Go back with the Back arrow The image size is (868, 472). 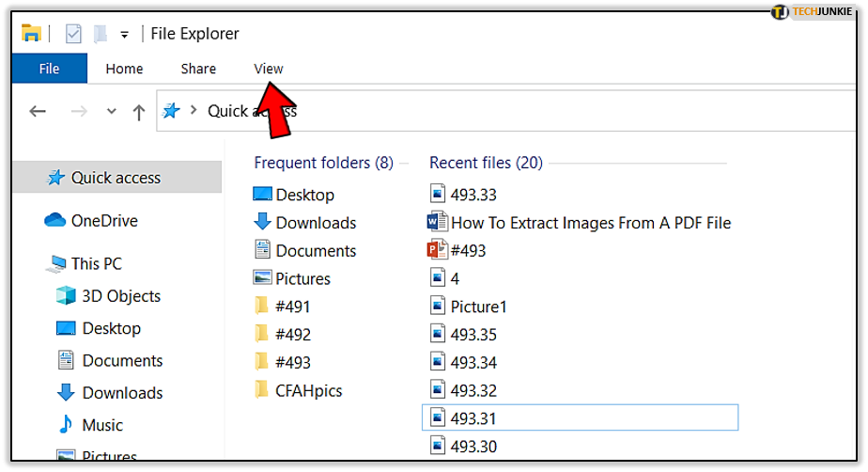point(38,111)
